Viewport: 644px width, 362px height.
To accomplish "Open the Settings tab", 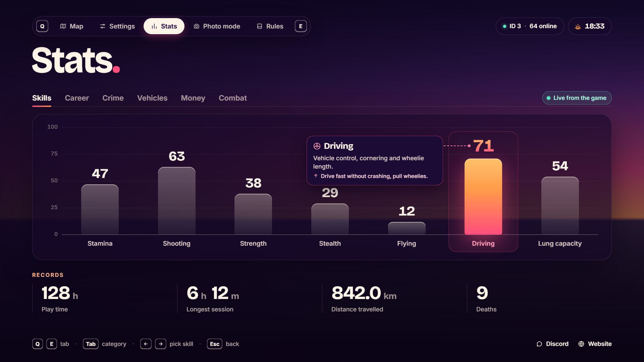I will point(117,26).
